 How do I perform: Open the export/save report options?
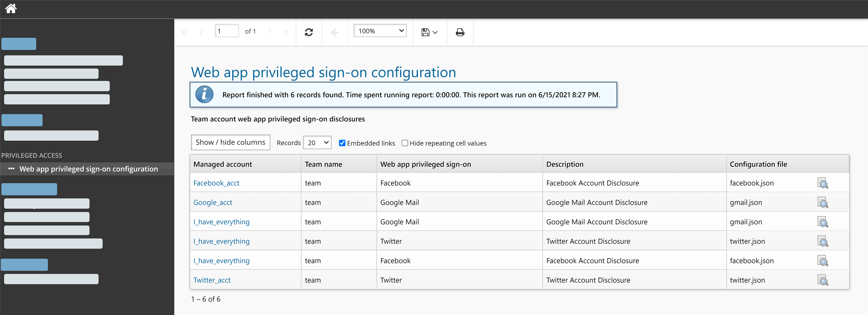point(426,32)
